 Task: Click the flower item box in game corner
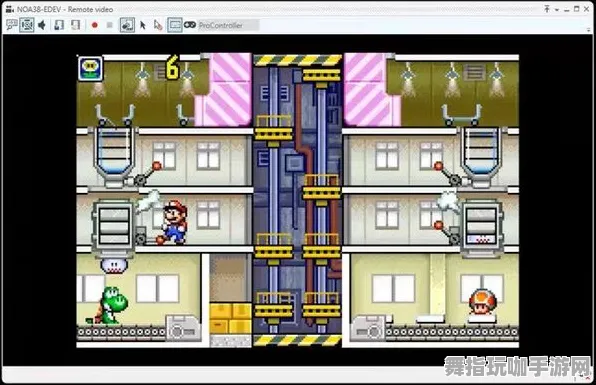tap(90, 68)
